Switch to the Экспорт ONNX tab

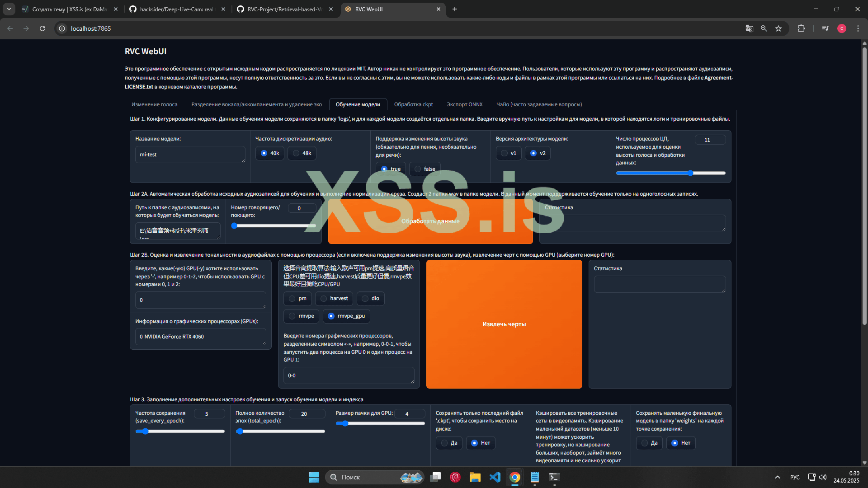(x=464, y=104)
